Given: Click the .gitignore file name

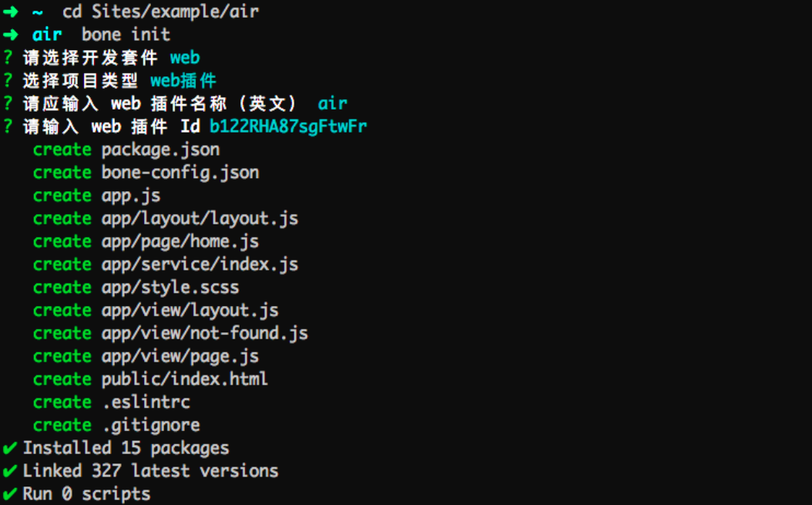Looking at the screenshot, I should pos(151,425).
